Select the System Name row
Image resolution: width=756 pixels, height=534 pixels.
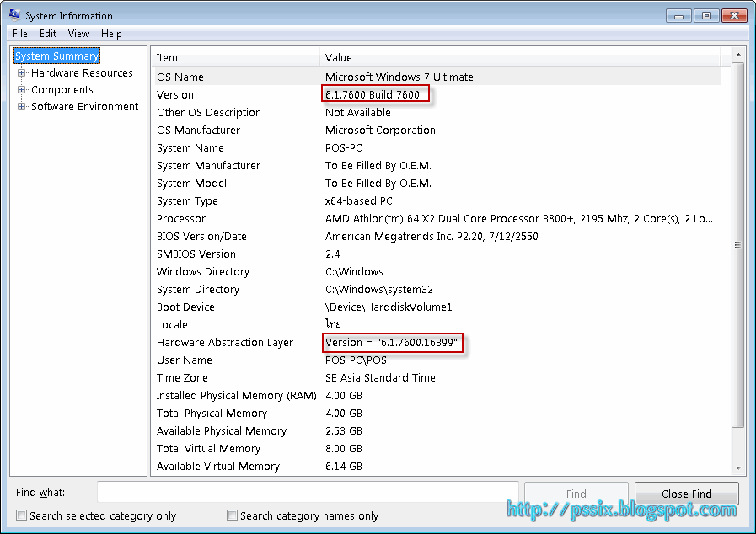pyautogui.click(x=437, y=148)
